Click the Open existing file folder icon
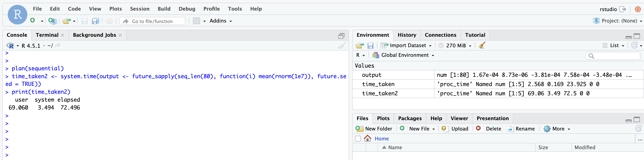Viewport: 644px width, 160px height. (x=67, y=21)
